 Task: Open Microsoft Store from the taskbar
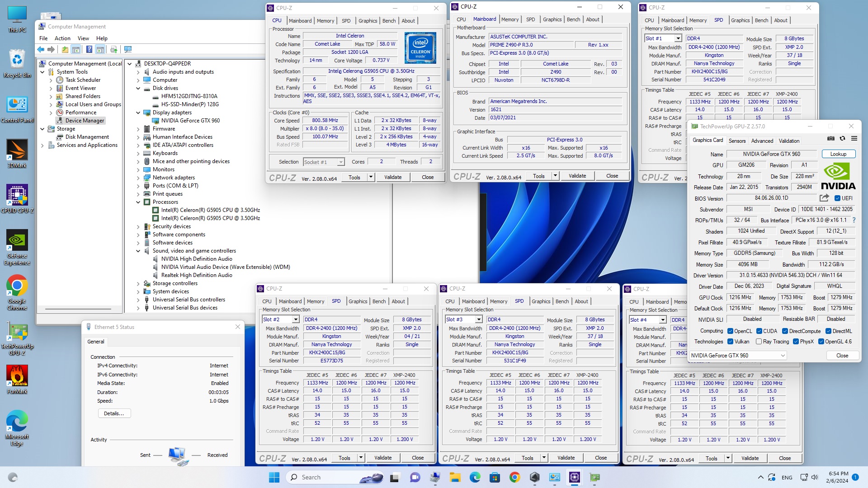[495, 477]
